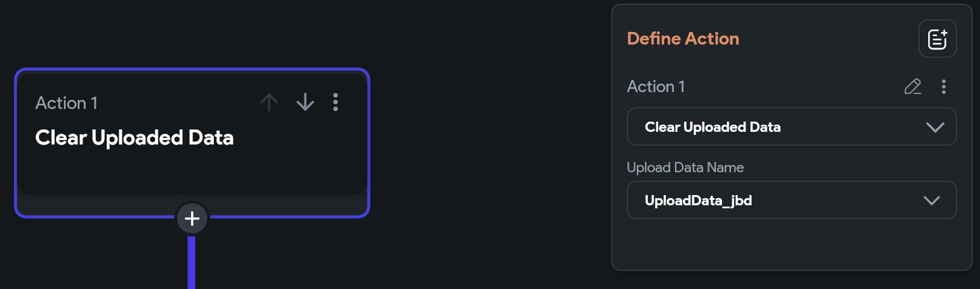Image resolution: width=980 pixels, height=289 pixels.
Task: Click the add note icon in Define Action
Action: 937,39
